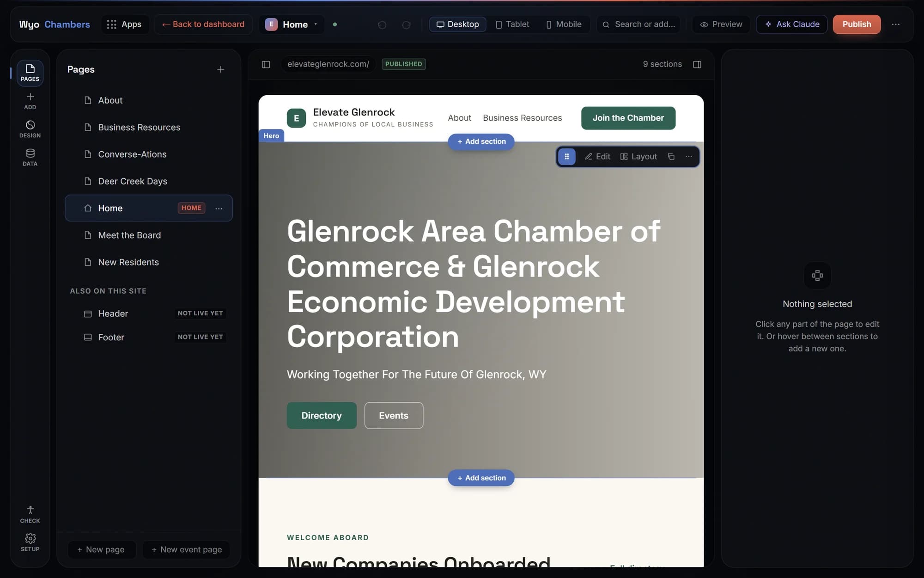This screenshot has width=924, height=578.
Task: Click Edit in Hero section toolbar
Action: coord(597,157)
